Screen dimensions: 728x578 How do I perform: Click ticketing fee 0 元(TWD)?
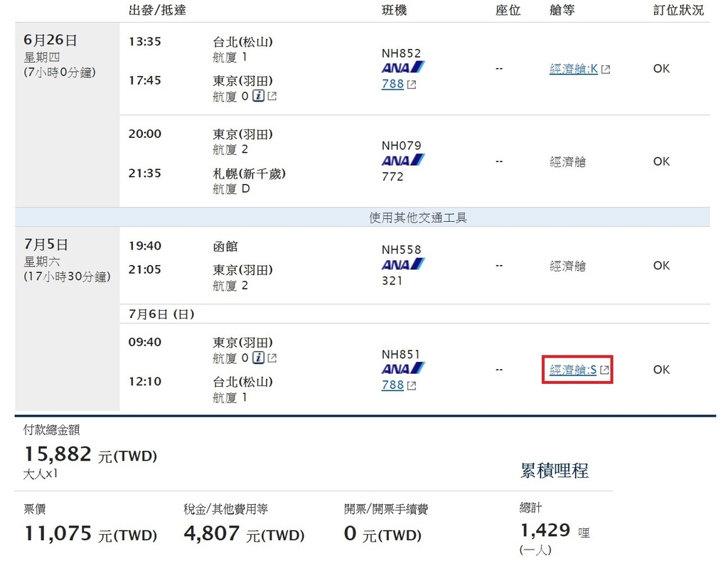382,534
